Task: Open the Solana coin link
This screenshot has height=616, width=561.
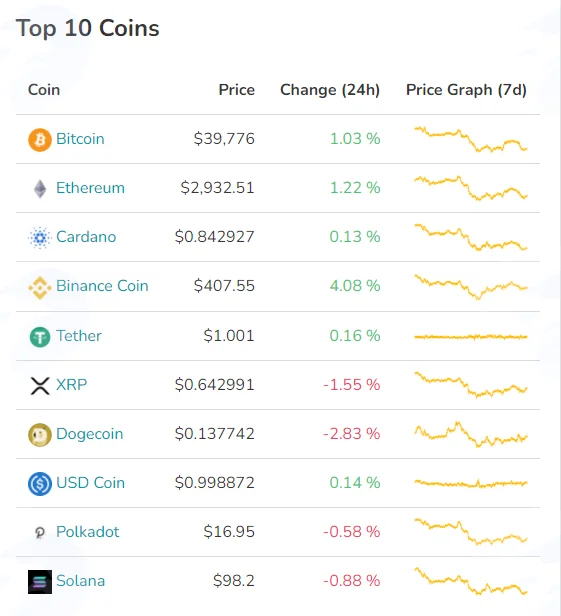Action: 81,581
